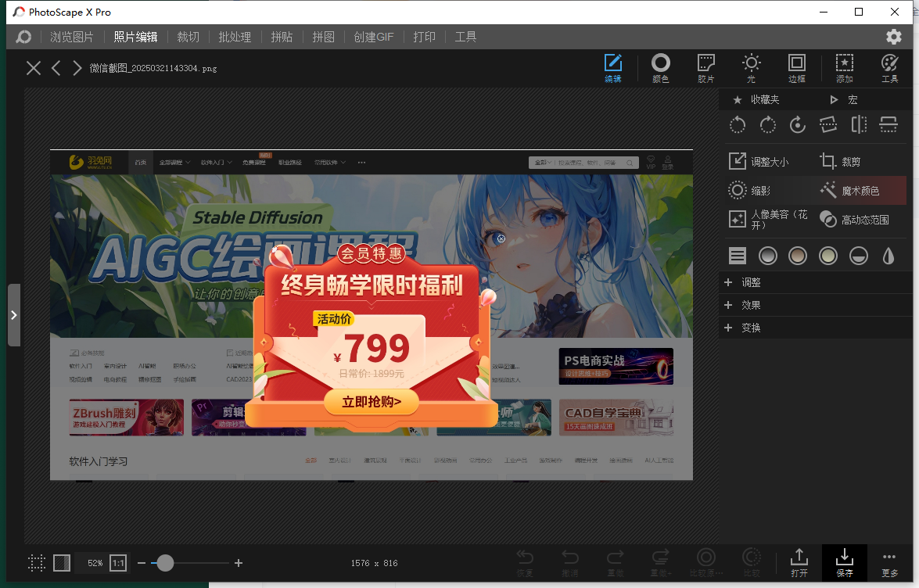Close the current image with the X icon
The width and height of the screenshot is (919, 588).
click(x=34, y=68)
